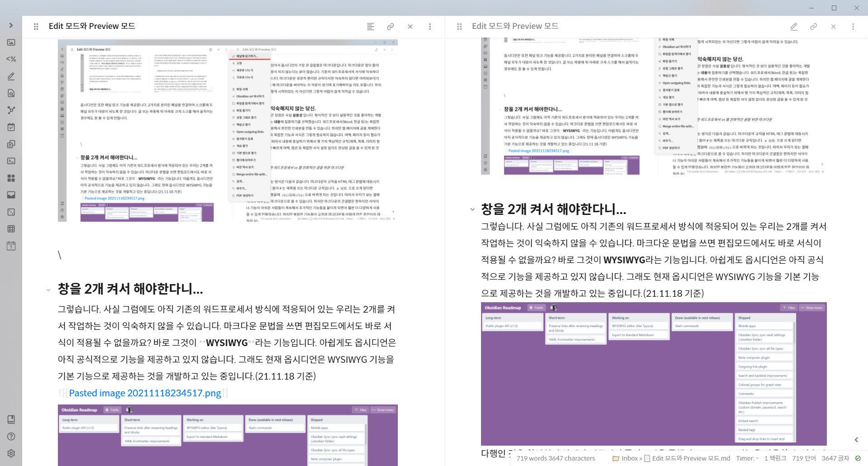Expand the left sidebar with the chevron
868x466 pixels.
click(x=11, y=25)
